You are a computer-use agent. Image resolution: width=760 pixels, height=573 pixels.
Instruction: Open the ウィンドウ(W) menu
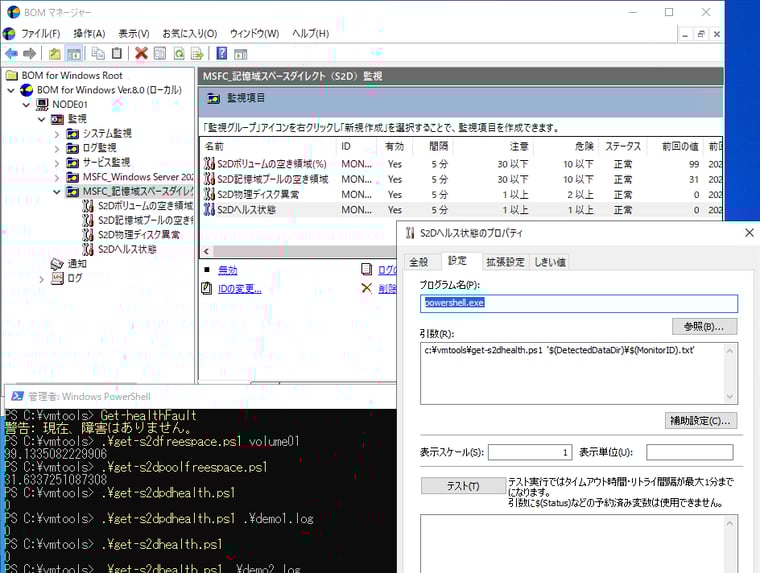coord(254,33)
